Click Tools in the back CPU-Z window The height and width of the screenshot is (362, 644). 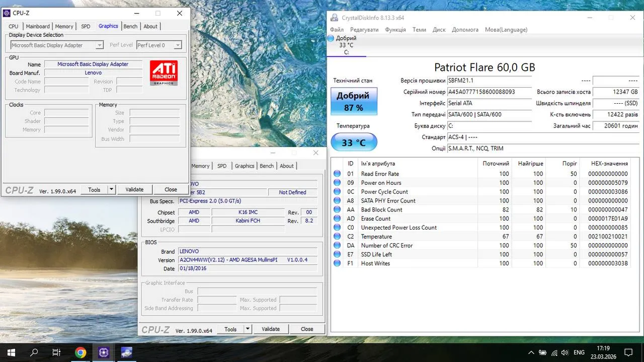click(230, 329)
